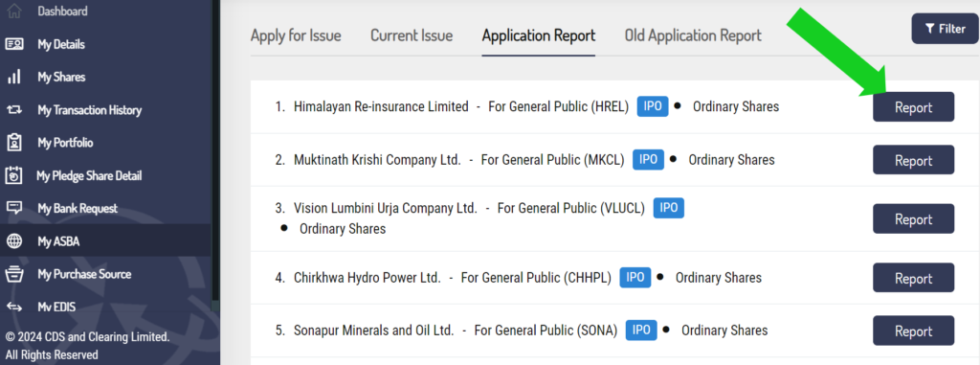Click Ordinary Shares text in MKCL row
The width and height of the screenshot is (980, 365).
click(x=731, y=160)
